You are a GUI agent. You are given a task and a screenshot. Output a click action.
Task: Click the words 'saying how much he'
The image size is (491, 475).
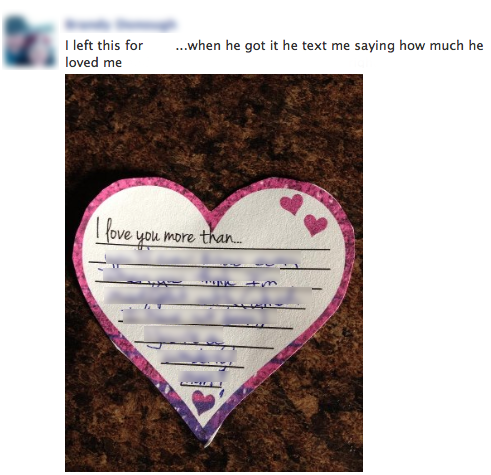(419, 46)
